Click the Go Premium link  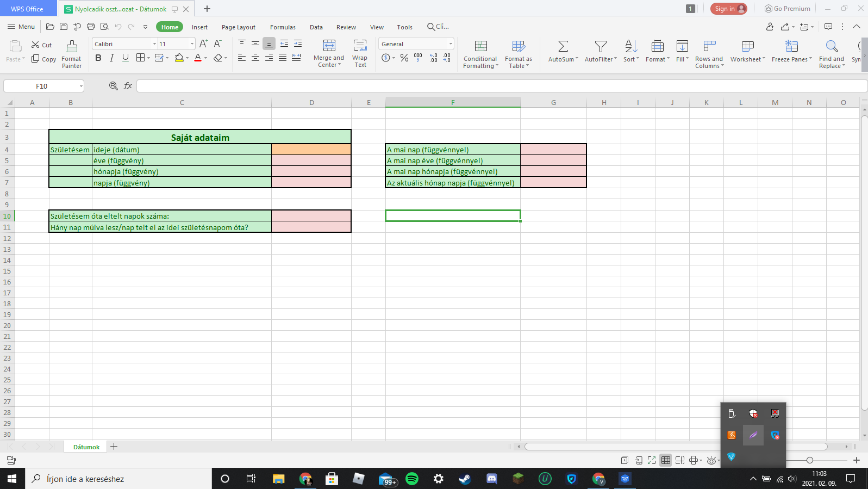787,9
